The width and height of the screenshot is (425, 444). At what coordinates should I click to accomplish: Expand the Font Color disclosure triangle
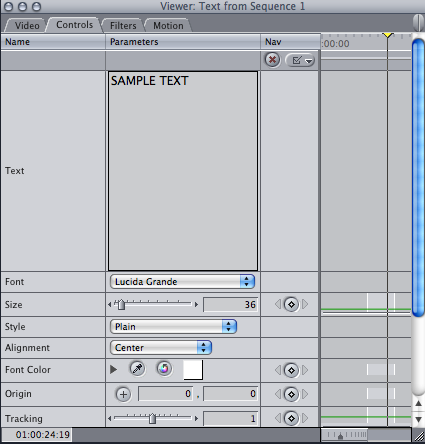tap(113, 369)
